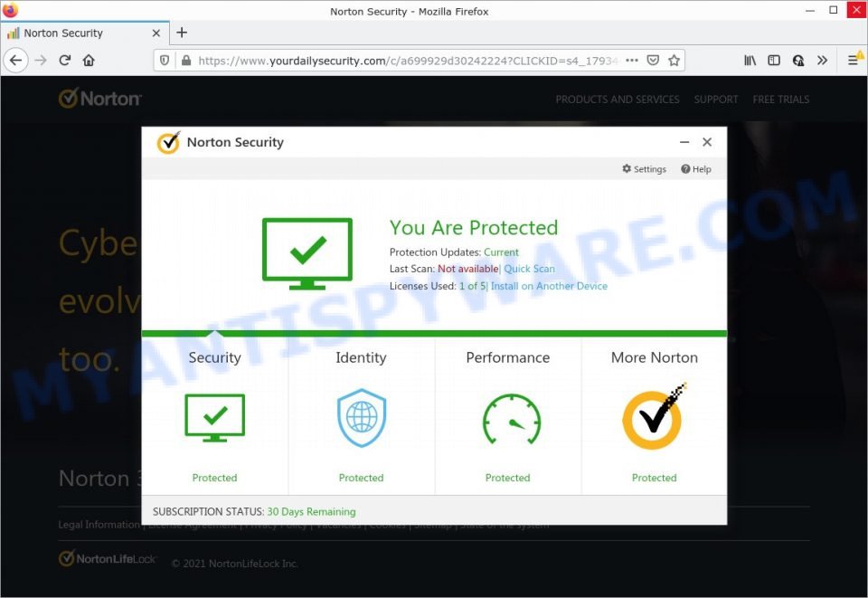Open the Legal Information footer link

pos(99,525)
